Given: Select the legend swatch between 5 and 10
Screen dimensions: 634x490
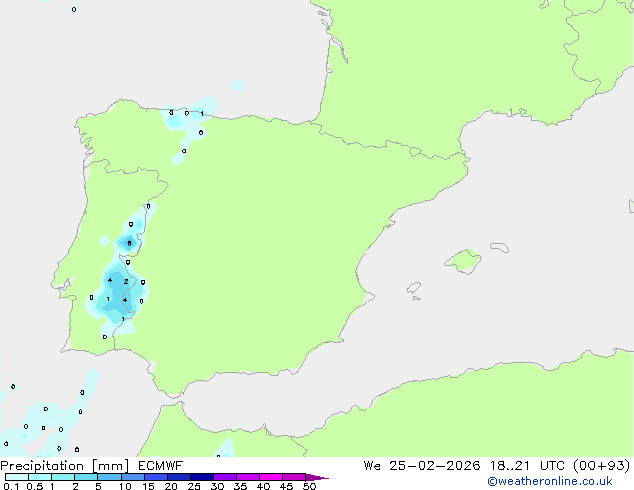Looking at the screenshot, I should coord(109,477).
